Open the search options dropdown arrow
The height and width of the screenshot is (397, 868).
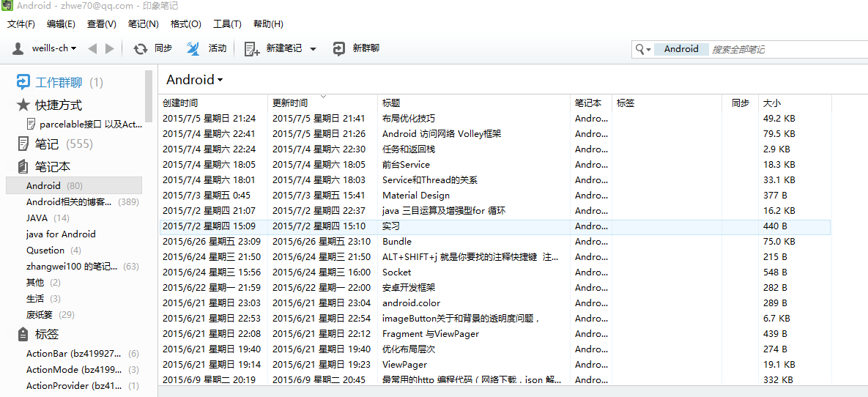(649, 50)
